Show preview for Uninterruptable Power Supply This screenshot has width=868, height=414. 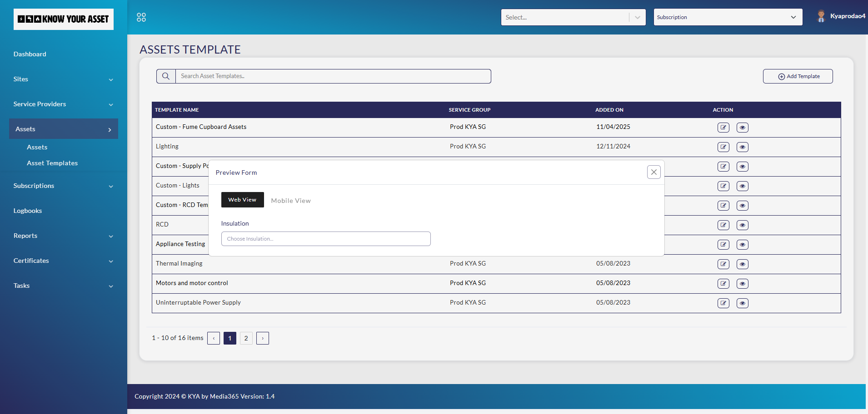pyautogui.click(x=742, y=303)
